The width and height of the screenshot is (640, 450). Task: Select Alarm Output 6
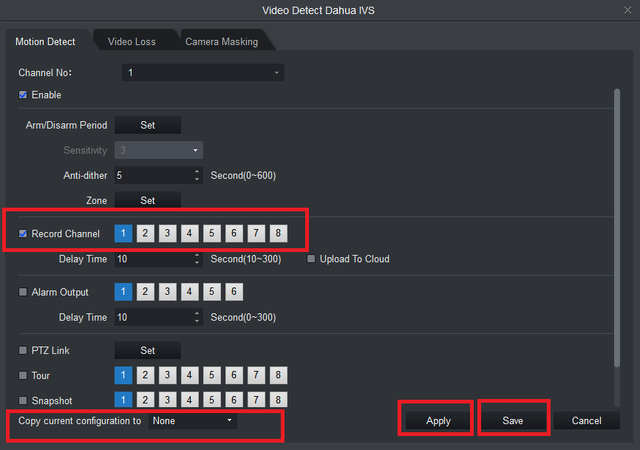pos(234,292)
